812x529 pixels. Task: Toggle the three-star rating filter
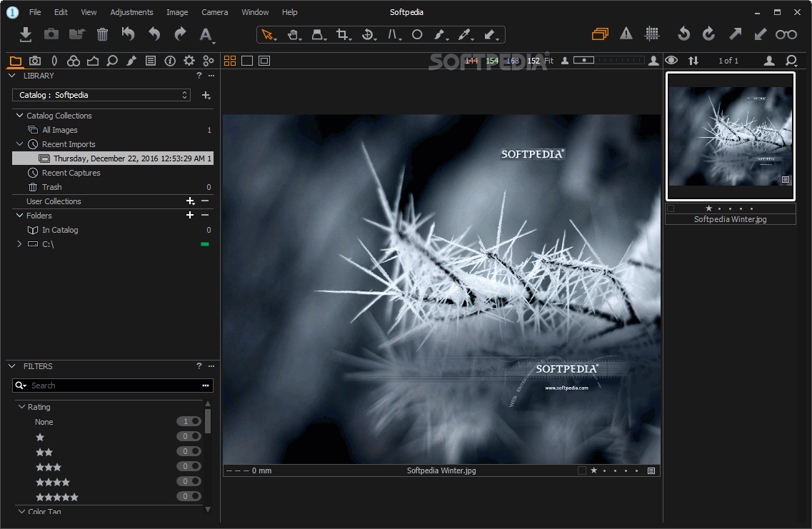189,466
